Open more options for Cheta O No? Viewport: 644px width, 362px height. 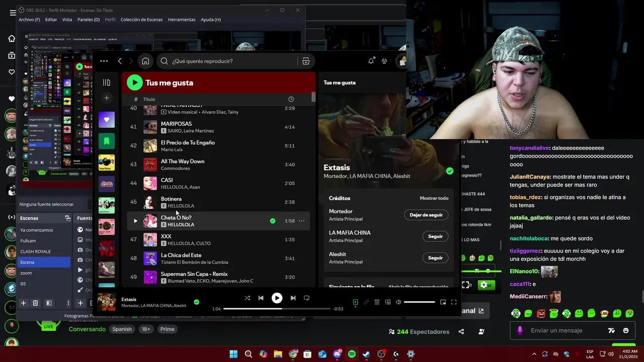301,221
